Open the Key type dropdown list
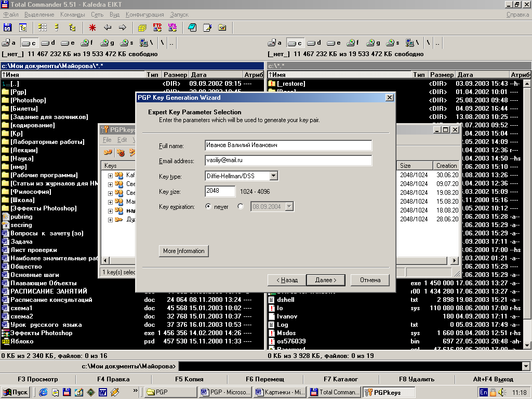 pos(274,176)
